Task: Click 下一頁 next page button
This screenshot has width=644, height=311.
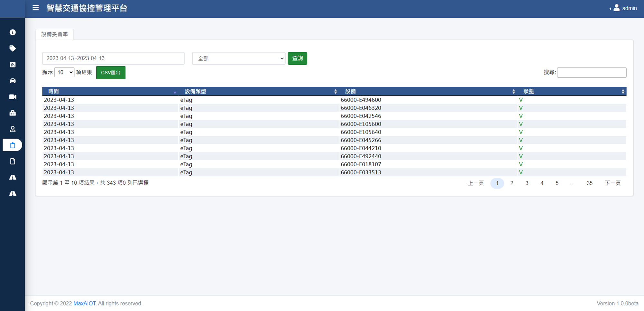Action: (613, 183)
